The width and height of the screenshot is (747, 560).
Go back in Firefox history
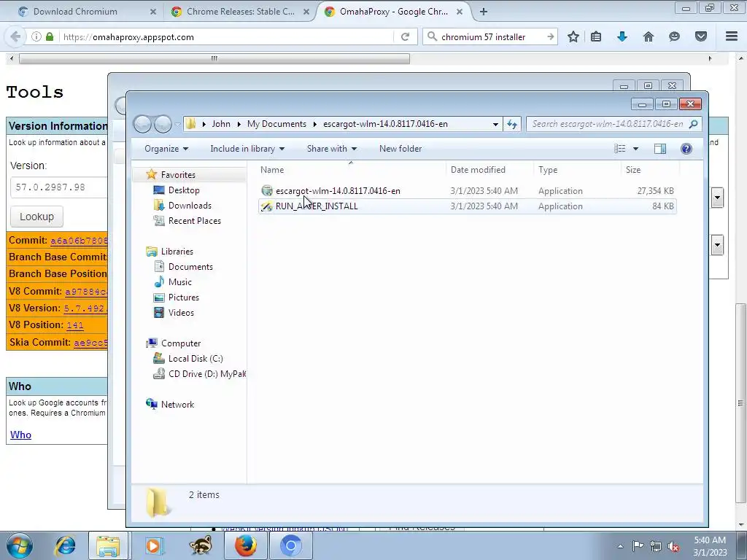coord(16,36)
